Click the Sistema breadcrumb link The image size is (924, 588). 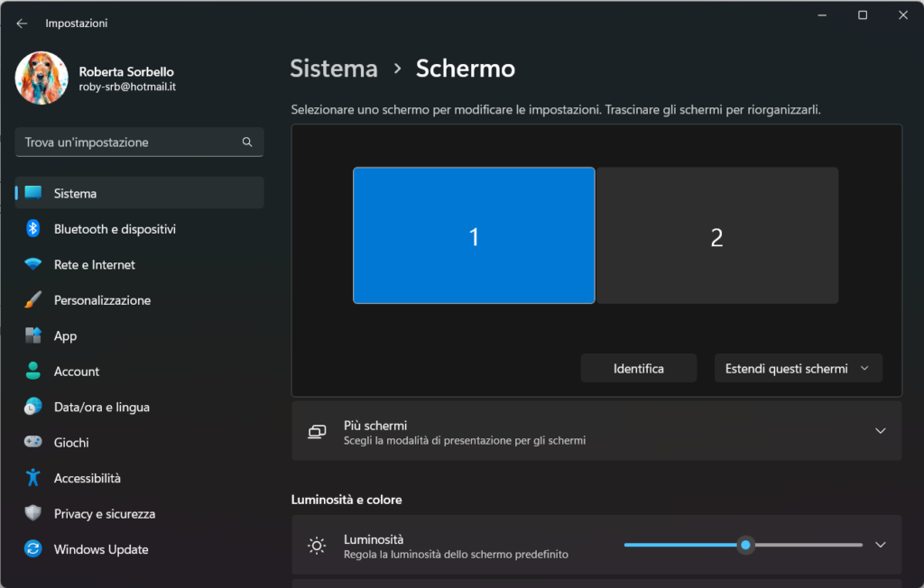click(334, 69)
